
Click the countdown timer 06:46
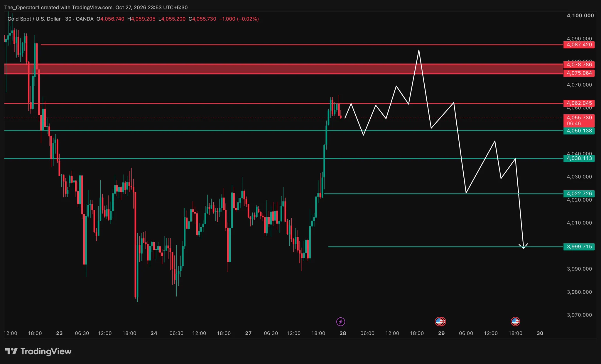pyautogui.click(x=574, y=123)
